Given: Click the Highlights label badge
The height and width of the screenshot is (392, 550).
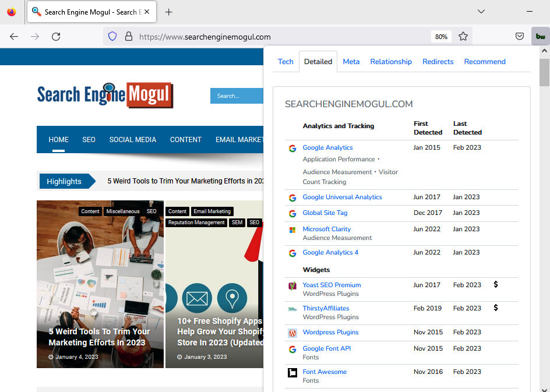Looking at the screenshot, I should (67, 181).
